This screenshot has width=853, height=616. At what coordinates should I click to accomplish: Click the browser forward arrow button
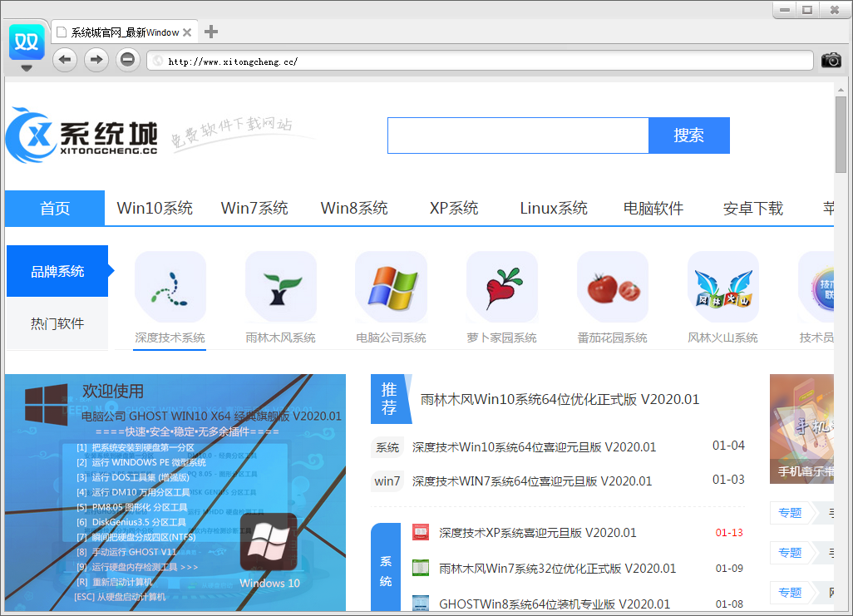click(x=96, y=59)
